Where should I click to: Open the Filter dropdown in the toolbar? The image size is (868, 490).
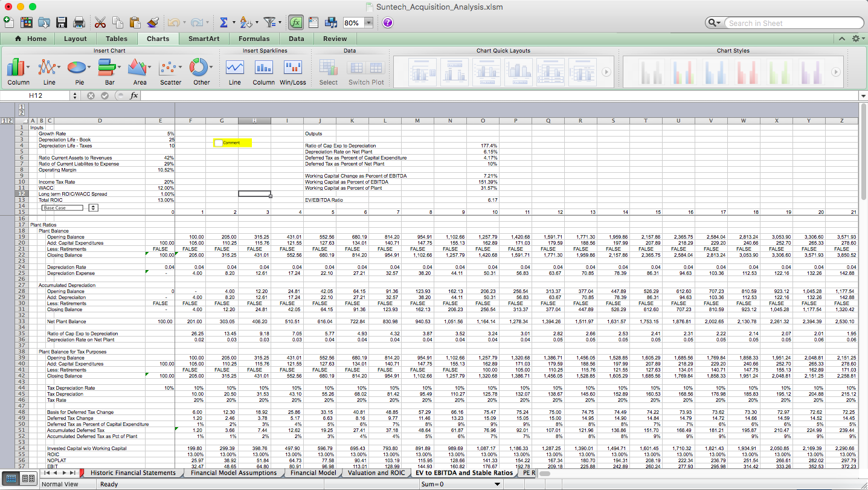pos(271,22)
